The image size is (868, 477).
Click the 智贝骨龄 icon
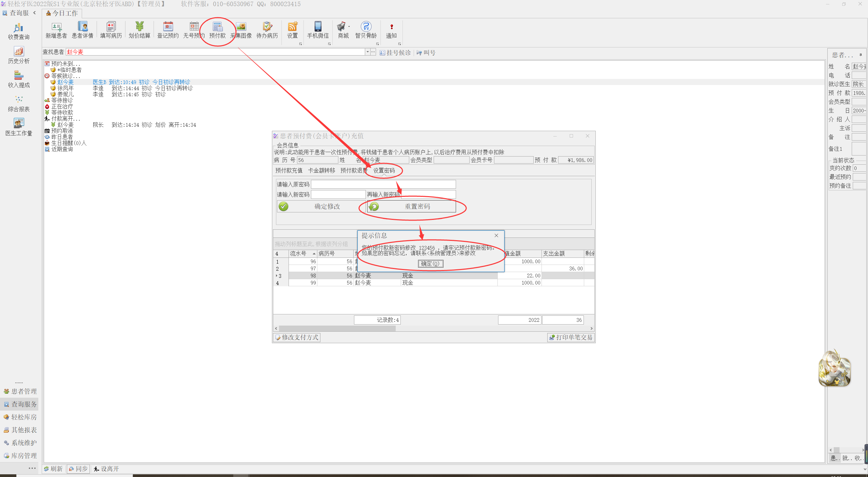tap(366, 30)
